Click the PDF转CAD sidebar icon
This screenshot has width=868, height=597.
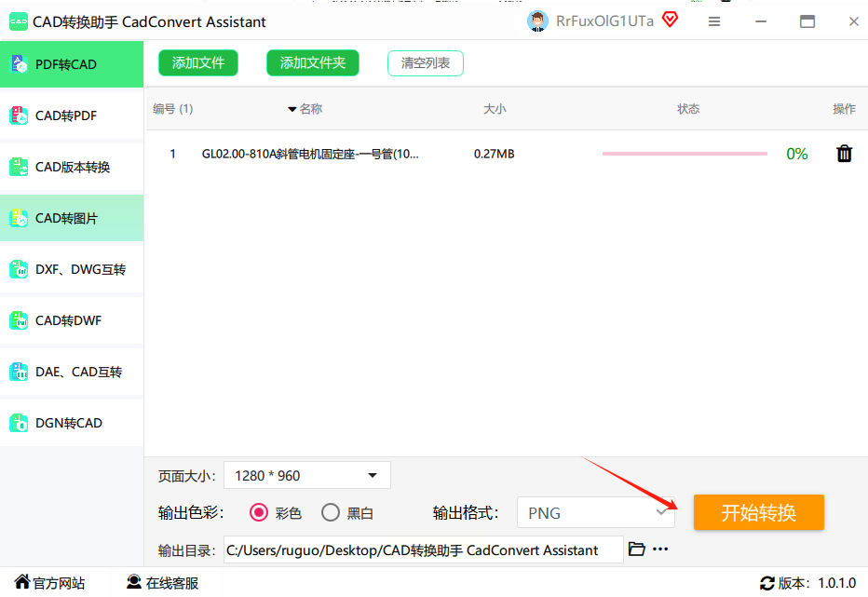click(19, 64)
